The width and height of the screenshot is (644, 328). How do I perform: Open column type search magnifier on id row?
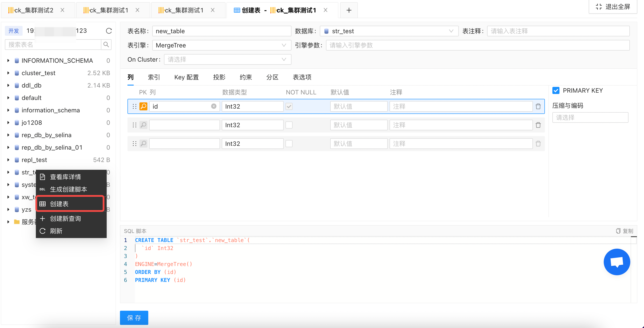click(x=143, y=106)
